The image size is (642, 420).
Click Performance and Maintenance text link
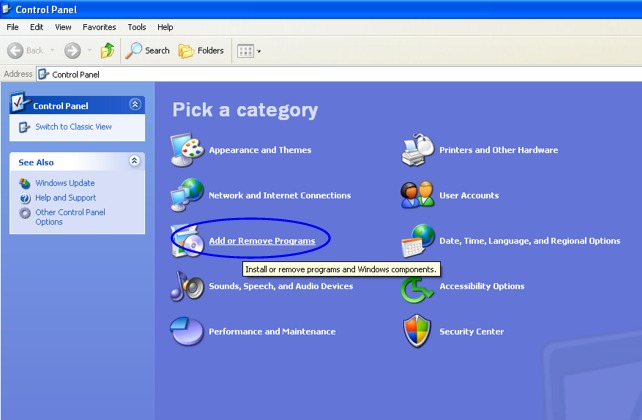[x=272, y=332]
